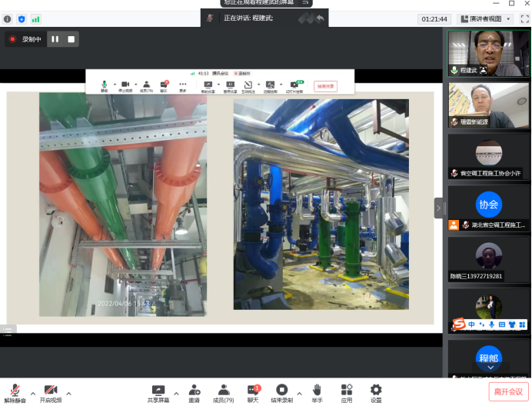This screenshot has width=532, height=406.
Task: Select the blue 协会 avatar tile
Action: 489,205
